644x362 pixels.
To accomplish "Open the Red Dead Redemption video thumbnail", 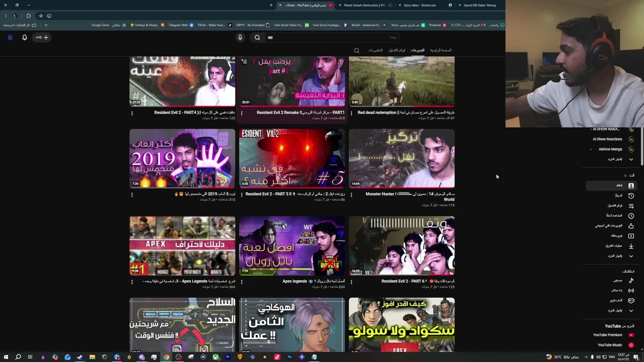I will [x=401, y=81].
